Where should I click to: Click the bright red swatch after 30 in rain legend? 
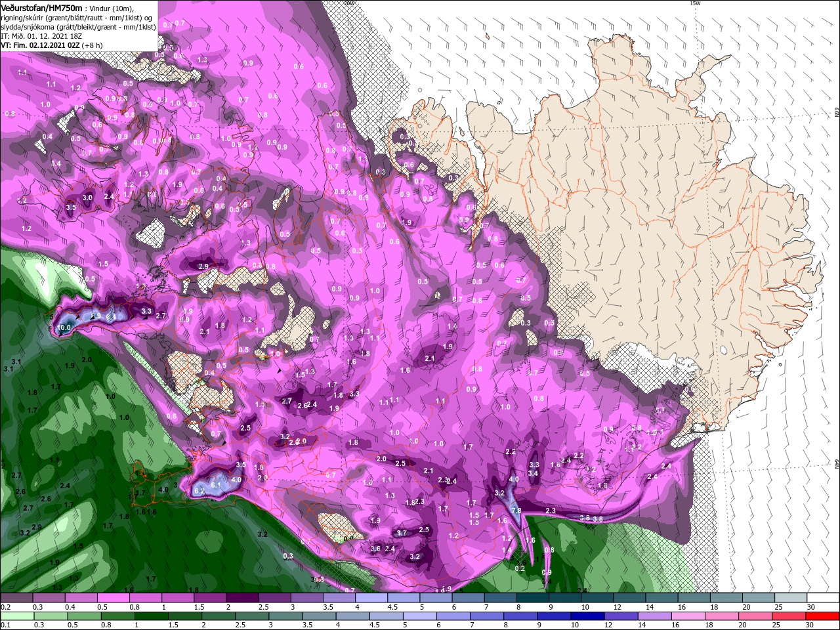[x=823, y=616]
